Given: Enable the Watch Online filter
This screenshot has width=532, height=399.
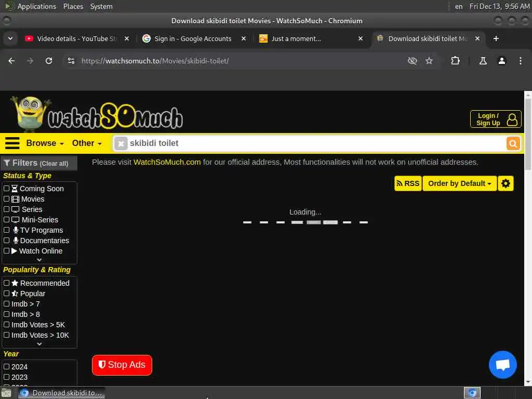Looking at the screenshot, I should (x=6, y=251).
